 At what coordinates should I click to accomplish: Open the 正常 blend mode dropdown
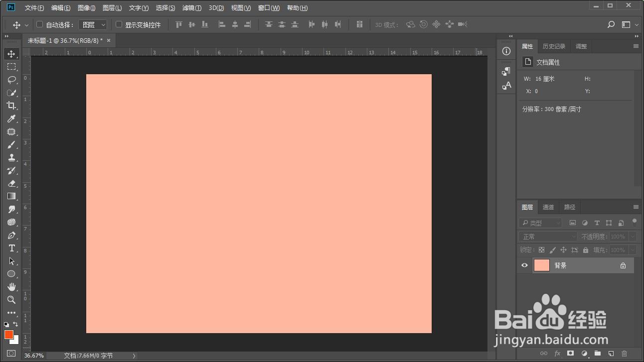pyautogui.click(x=548, y=237)
